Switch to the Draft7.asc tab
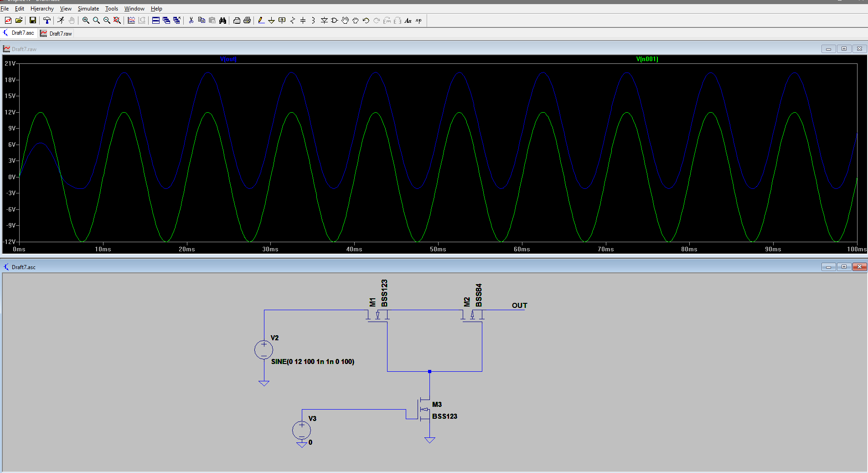 pos(19,33)
